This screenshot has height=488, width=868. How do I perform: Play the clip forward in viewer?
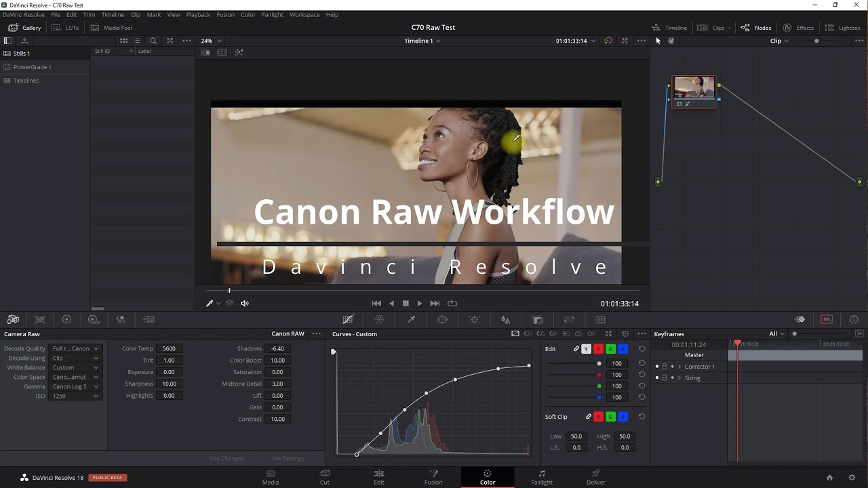(x=420, y=304)
